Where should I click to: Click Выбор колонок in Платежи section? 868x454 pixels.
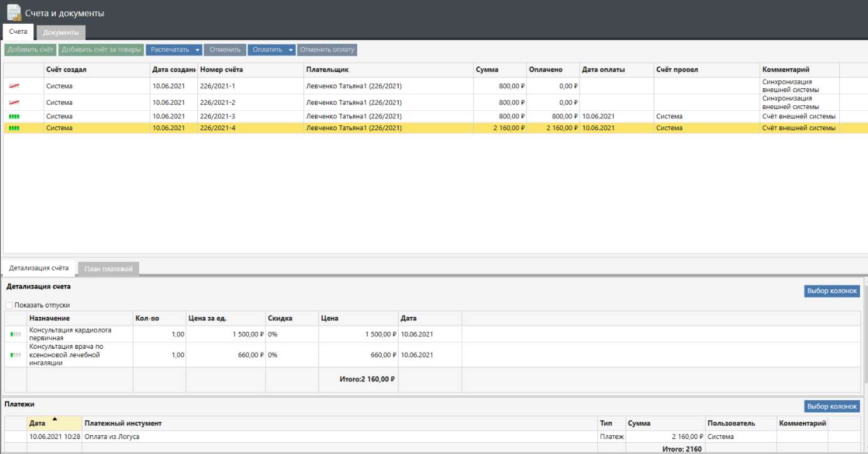pos(832,407)
